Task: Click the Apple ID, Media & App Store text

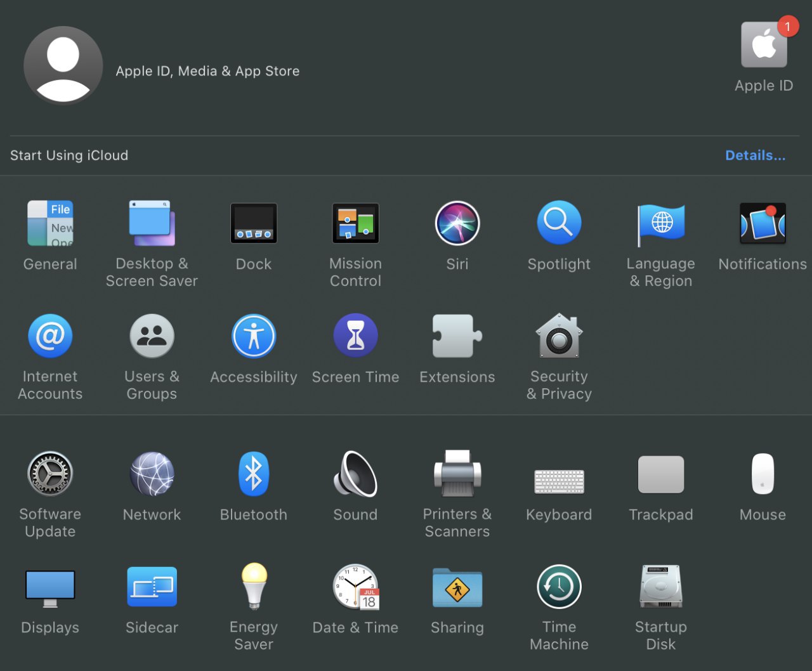Action: pyautogui.click(x=207, y=71)
